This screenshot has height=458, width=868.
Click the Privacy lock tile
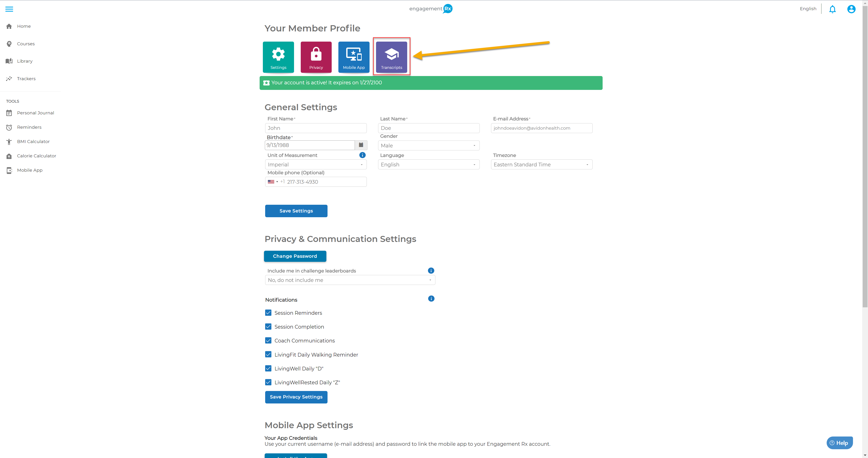[316, 57]
